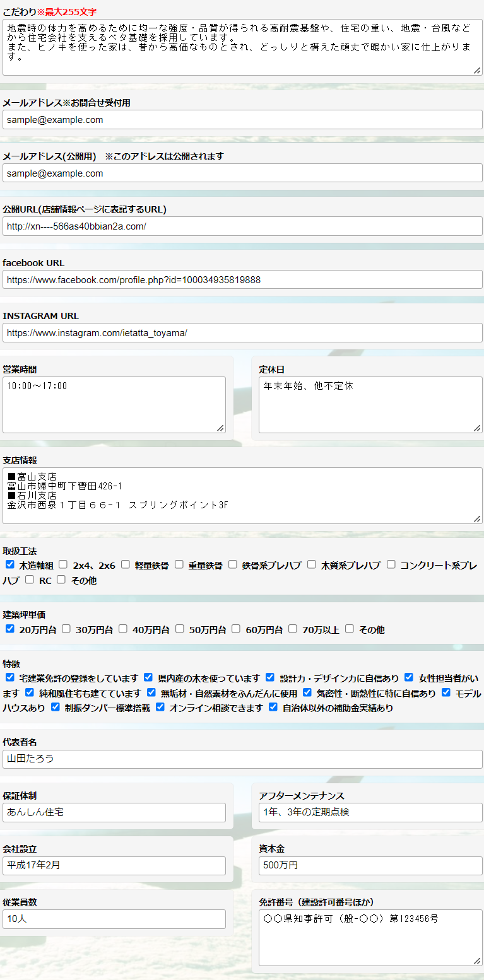Grab resize handle of 支店情報 textarea
Screen dimensions: 484x980
click(x=477, y=518)
